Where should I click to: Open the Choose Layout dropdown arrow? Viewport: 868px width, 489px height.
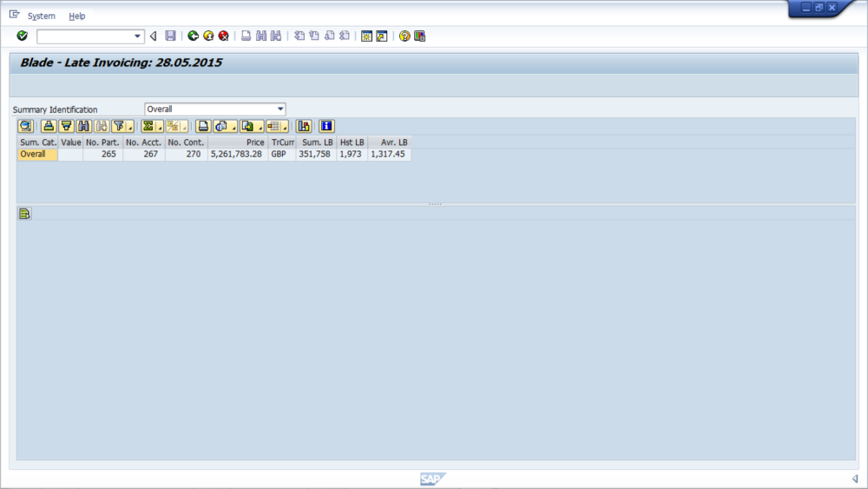285,127
